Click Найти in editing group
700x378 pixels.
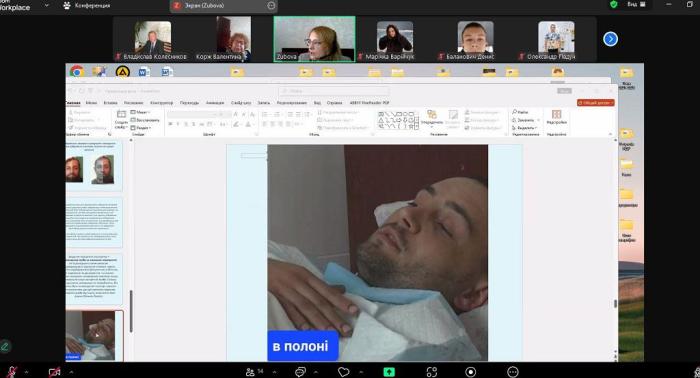pos(520,112)
